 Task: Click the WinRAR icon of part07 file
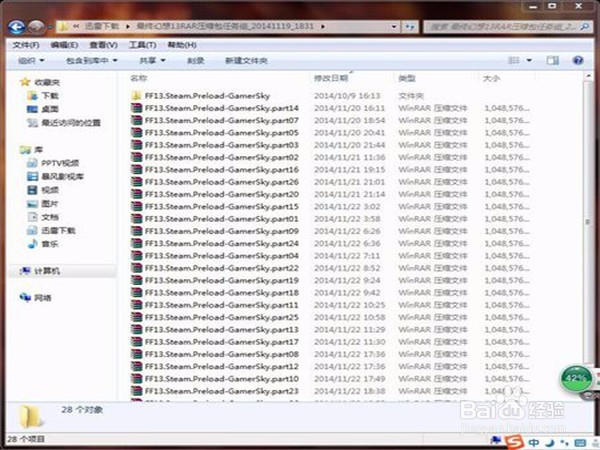[x=136, y=121]
